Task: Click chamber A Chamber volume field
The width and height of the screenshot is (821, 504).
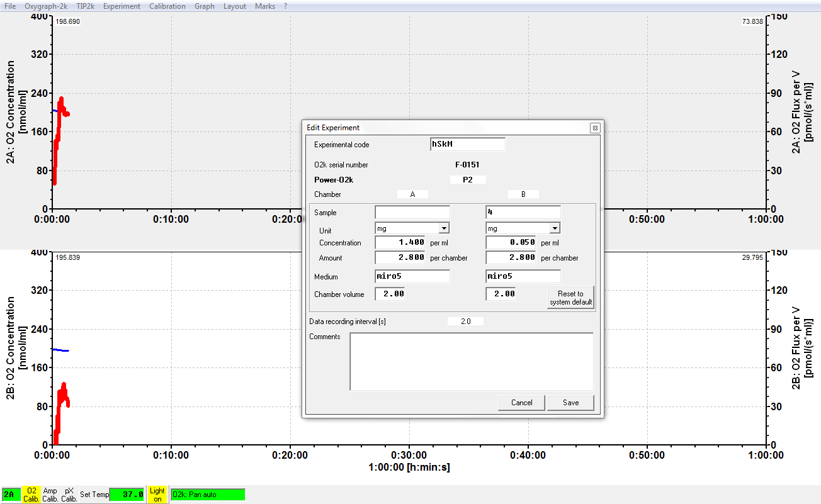Action: (x=390, y=294)
